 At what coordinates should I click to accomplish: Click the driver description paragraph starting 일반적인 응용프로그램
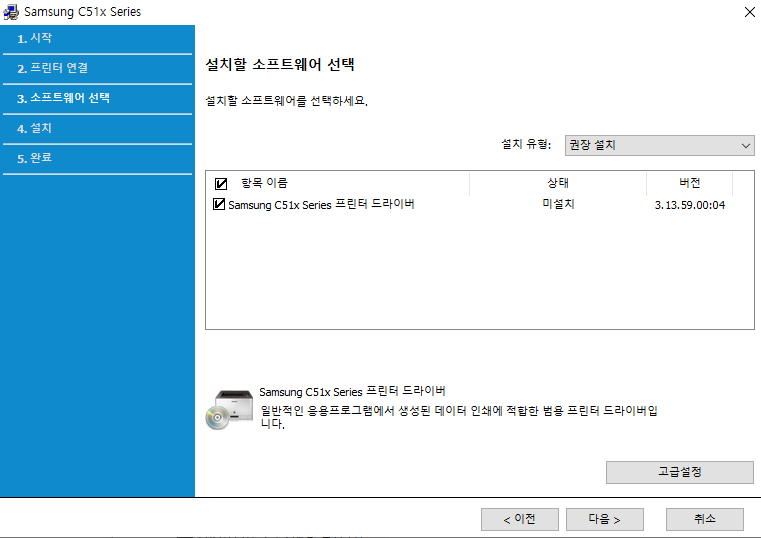459,417
